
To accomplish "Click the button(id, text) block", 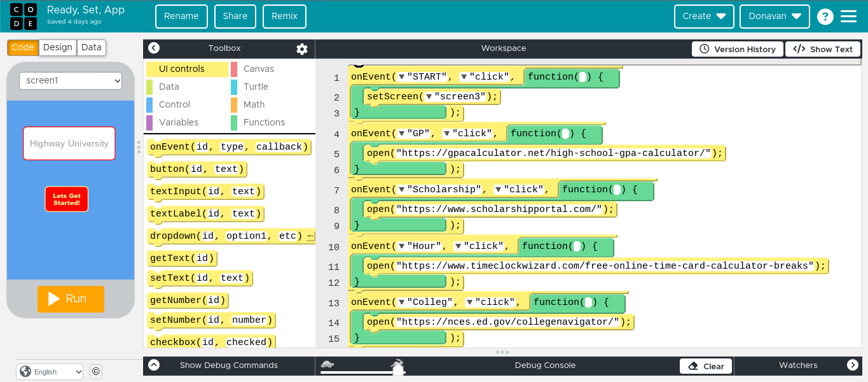I will coord(197,169).
